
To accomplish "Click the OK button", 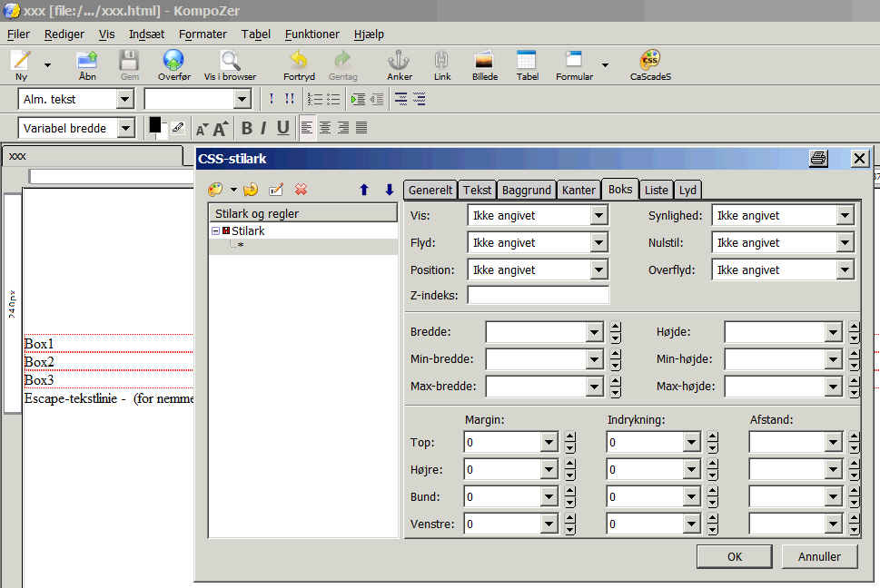I will (x=735, y=556).
